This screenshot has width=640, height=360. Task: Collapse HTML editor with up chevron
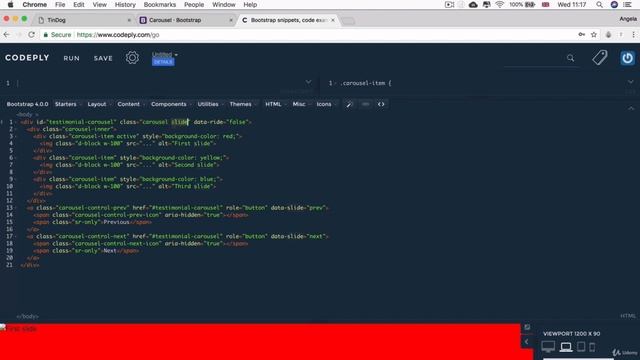point(631,108)
